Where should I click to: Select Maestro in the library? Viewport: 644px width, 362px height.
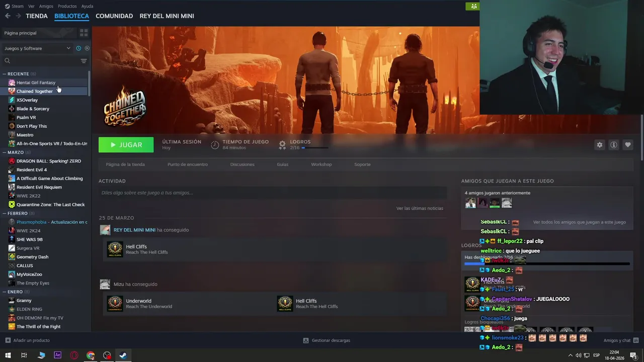(25, 135)
